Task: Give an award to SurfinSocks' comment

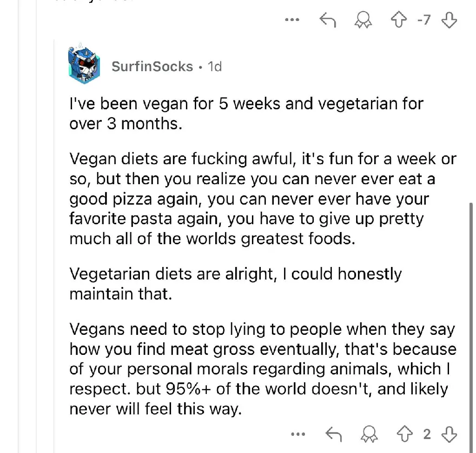Action: coord(369,434)
